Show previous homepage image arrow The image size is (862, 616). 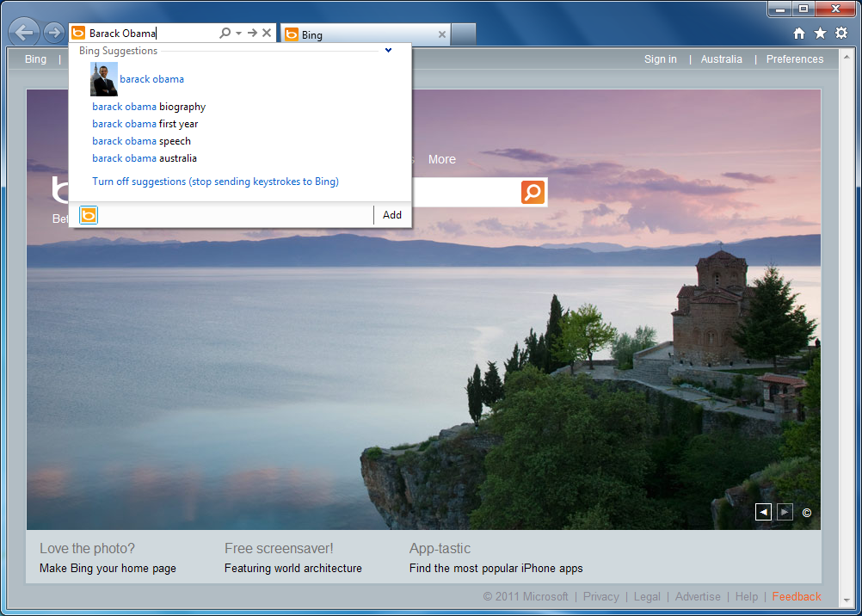point(764,512)
